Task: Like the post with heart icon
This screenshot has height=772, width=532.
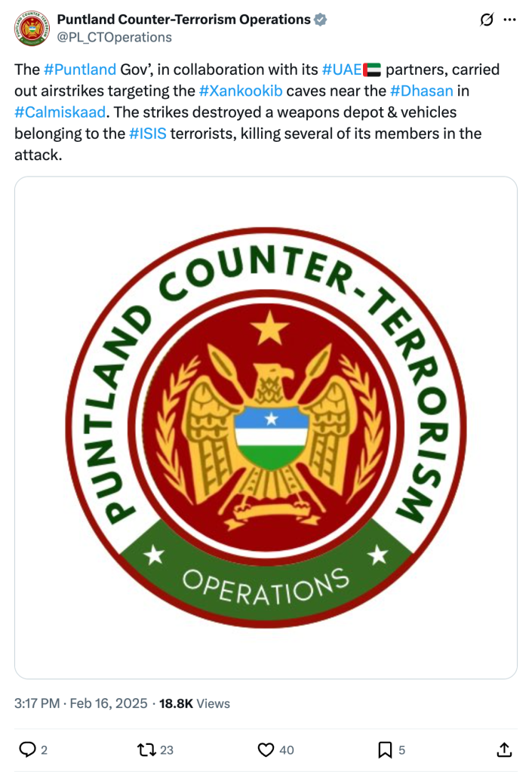Action: (266, 749)
